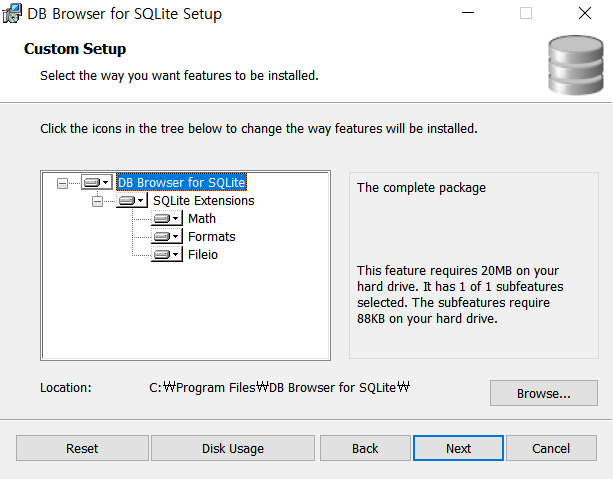Open the Math feature install-mode dropdown
Image resolution: width=613 pixels, height=479 pixels.
167,218
